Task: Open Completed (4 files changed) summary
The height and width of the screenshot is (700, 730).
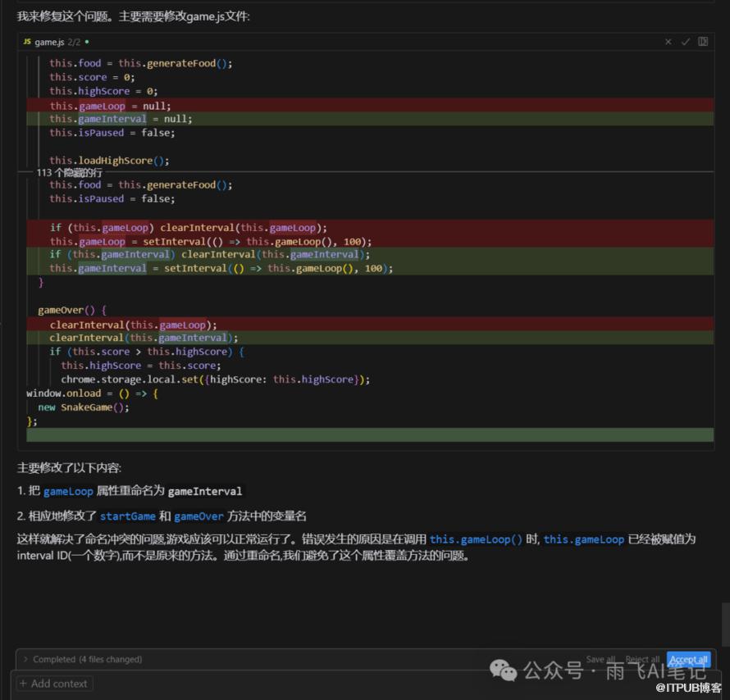Action: click(87, 659)
